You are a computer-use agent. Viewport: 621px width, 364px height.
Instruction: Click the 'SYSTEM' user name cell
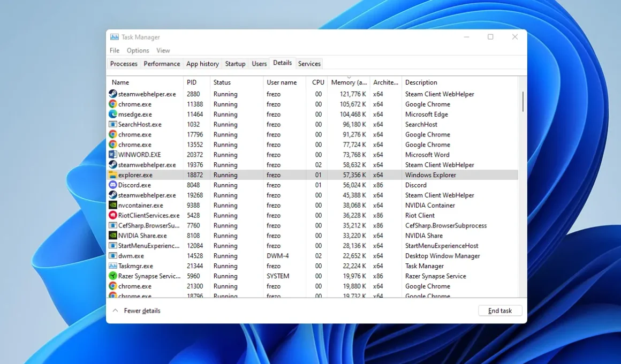tap(278, 276)
